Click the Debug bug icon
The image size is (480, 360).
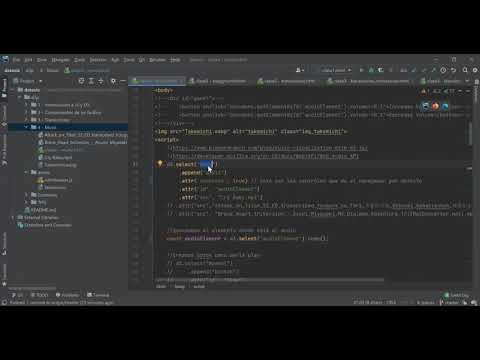[371, 70]
